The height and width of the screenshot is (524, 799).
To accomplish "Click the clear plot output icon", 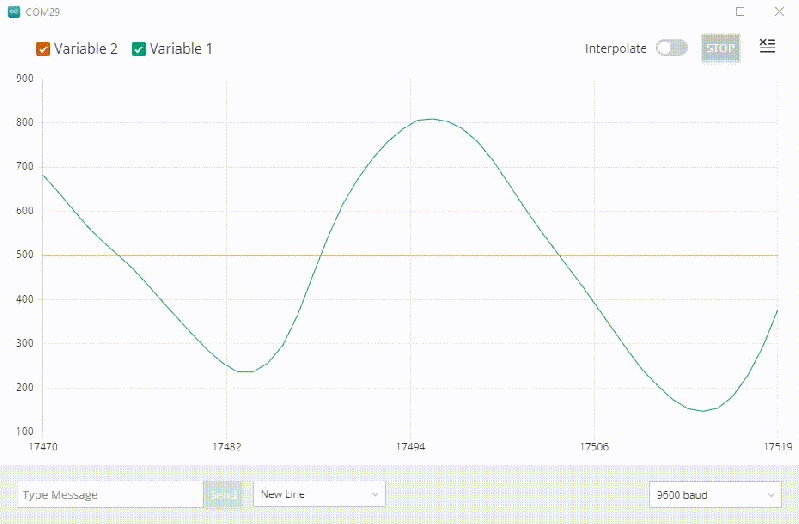I will tap(767, 46).
